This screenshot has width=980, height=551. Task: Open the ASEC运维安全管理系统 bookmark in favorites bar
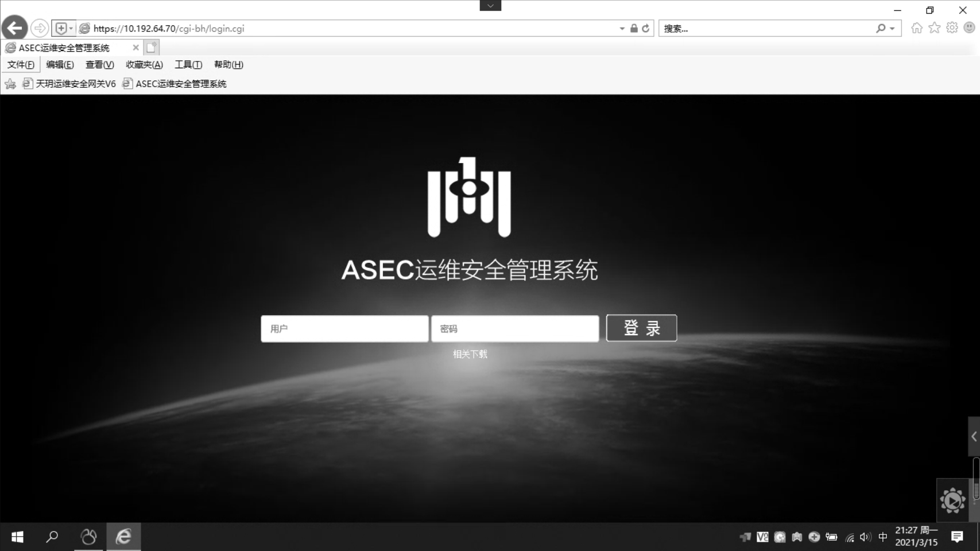(x=175, y=84)
